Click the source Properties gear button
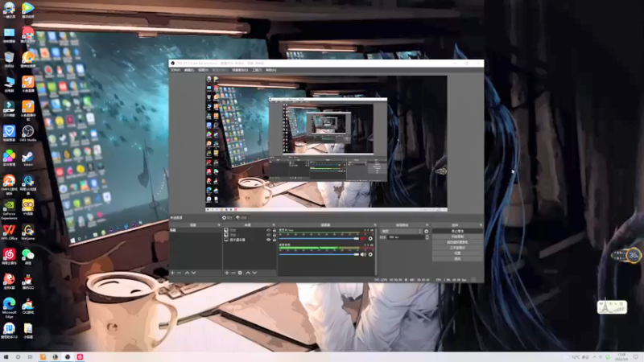The height and width of the screenshot is (362, 644). (x=227, y=217)
